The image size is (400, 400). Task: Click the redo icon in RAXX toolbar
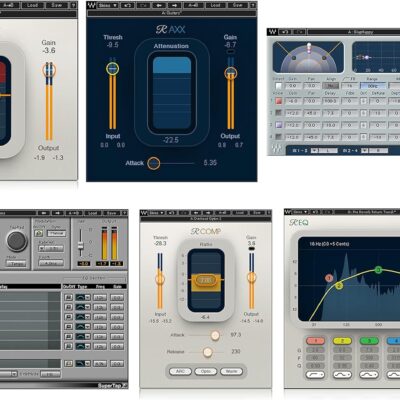click(x=142, y=5)
